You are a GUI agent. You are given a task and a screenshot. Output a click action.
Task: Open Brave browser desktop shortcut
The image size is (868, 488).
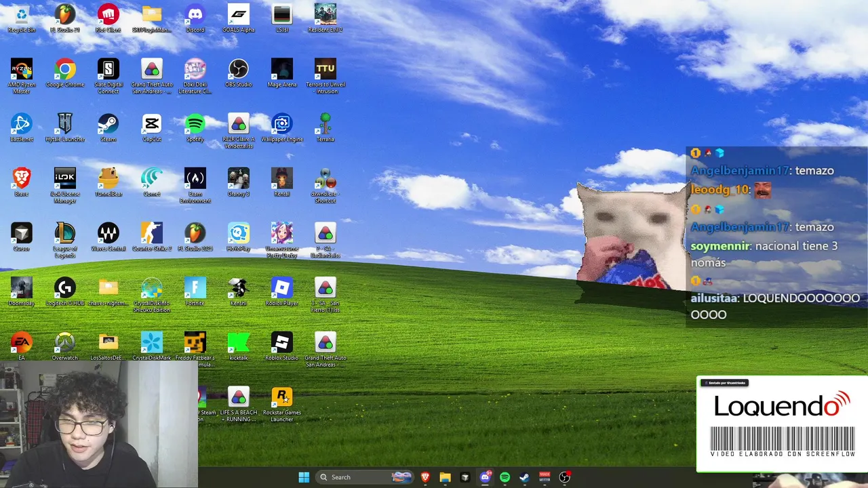[x=22, y=182]
